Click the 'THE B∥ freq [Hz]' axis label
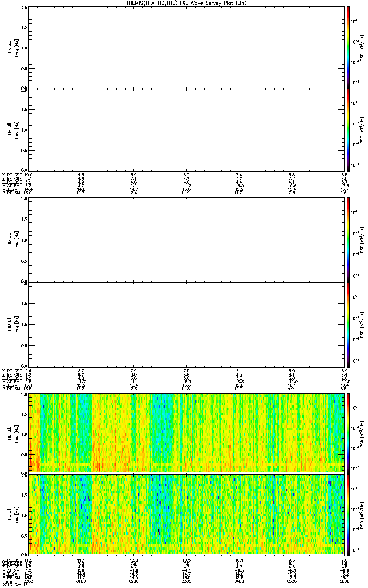 coord(13,514)
